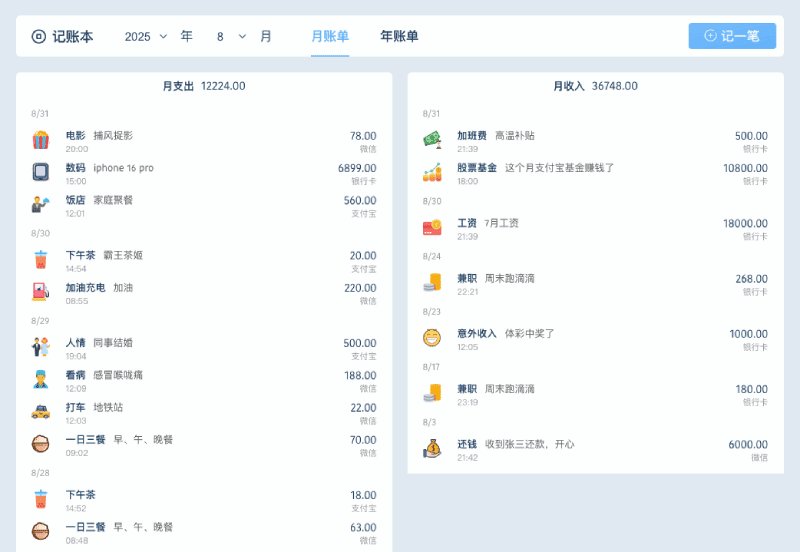Expand the year selector chevron arrow

click(x=163, y=36)
